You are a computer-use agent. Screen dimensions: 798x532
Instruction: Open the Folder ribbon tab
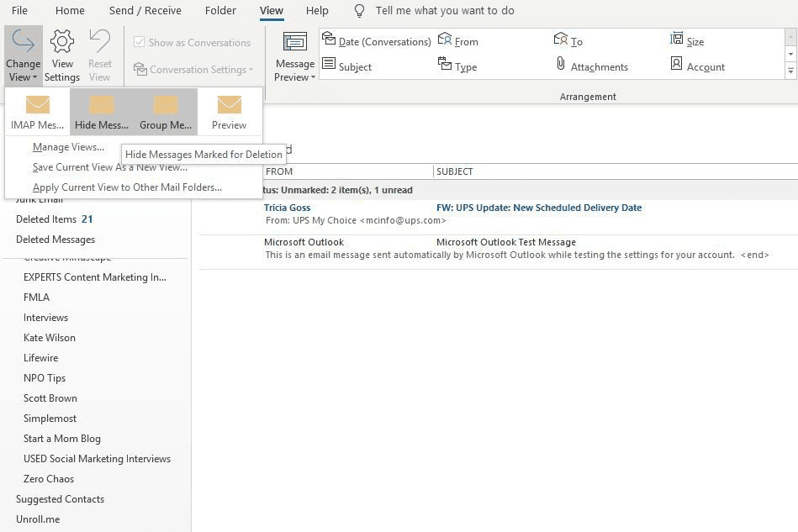pos(220,11)
